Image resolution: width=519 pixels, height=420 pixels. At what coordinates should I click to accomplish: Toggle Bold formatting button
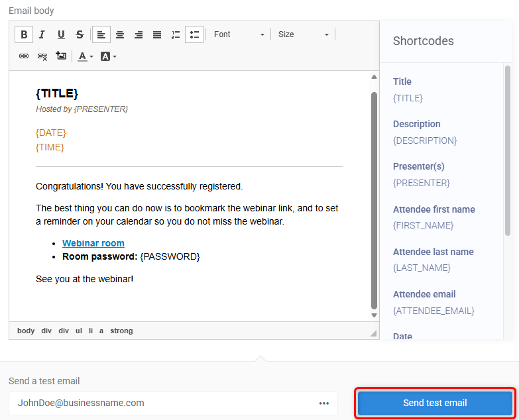point(24,34)
